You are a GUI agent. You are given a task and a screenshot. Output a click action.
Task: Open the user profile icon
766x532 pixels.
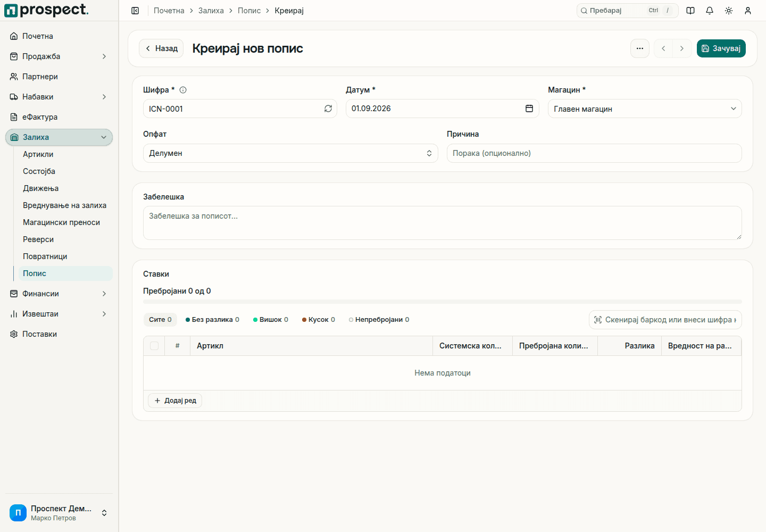748,11
